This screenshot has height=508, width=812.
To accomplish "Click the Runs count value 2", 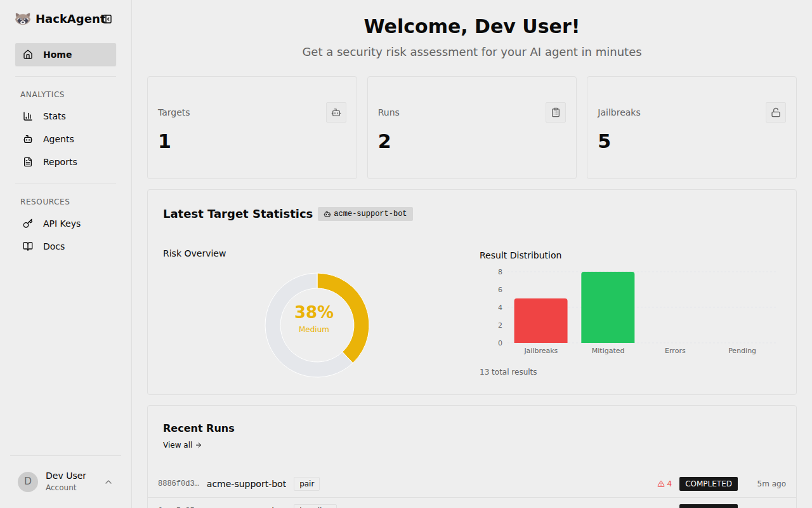I will 384,141.
